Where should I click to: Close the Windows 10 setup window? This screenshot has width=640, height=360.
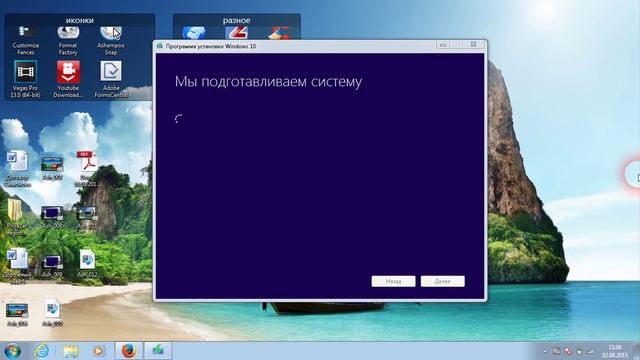(473, 44)
